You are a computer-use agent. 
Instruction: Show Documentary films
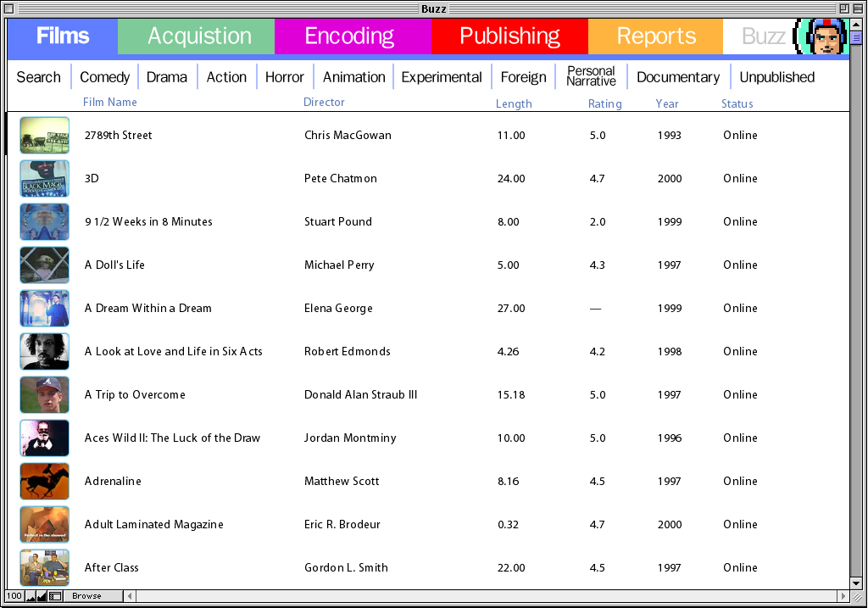pos(678,77)
